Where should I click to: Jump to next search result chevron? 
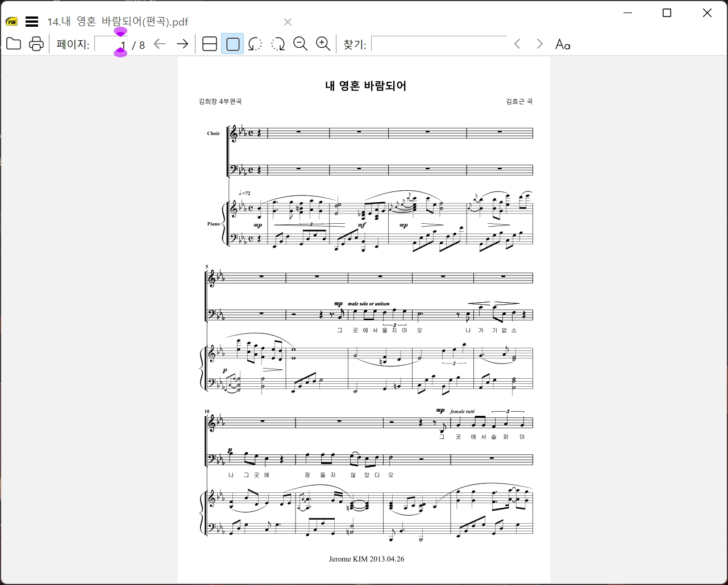[539, 43]
